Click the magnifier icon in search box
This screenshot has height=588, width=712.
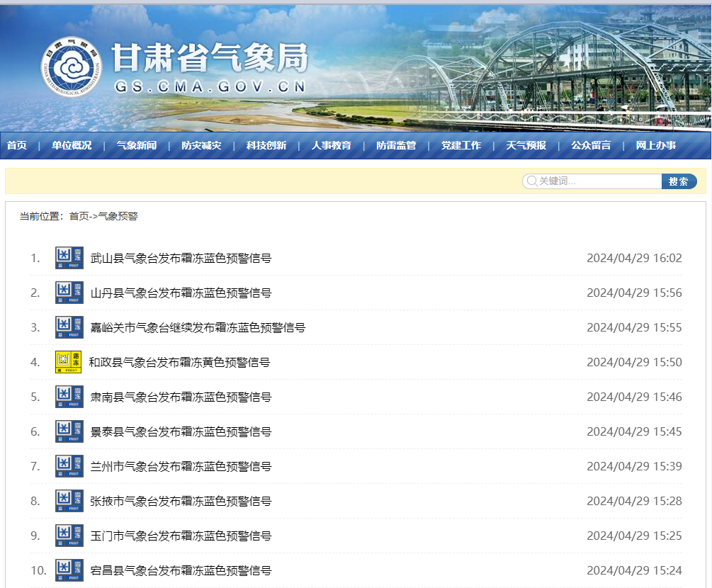[532, 181]
